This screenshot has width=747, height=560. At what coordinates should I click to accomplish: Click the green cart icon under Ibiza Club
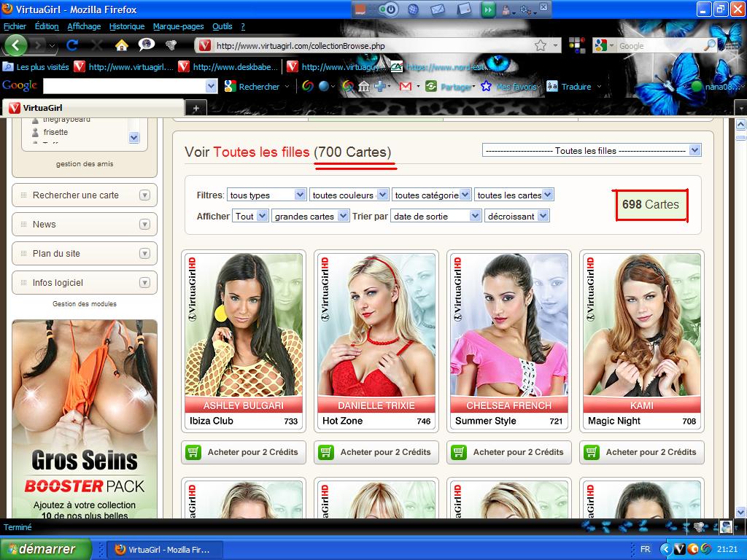pyautogui.click(x=193, y=452)
